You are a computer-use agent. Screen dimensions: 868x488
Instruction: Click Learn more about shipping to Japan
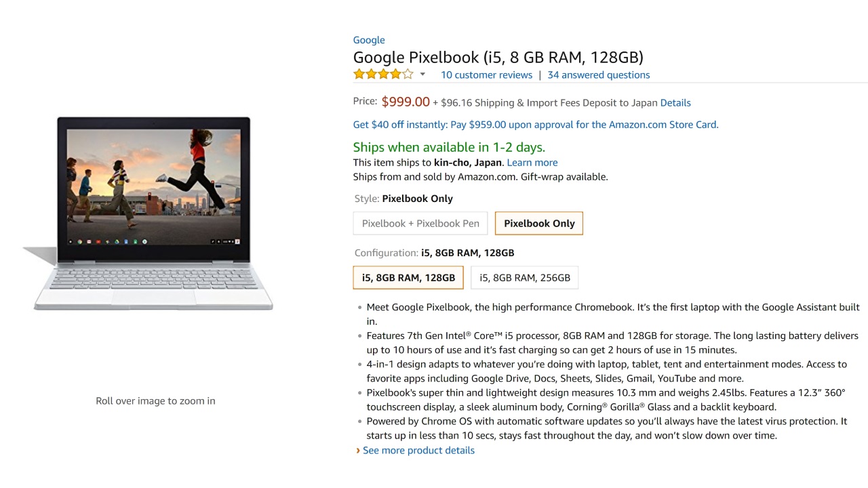pos(532,163)
